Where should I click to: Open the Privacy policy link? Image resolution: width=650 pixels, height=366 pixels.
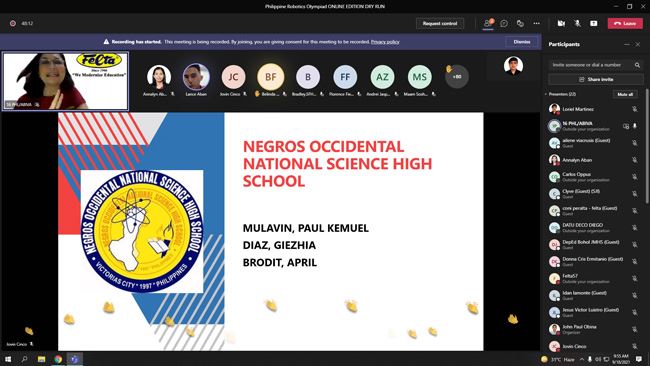pos(385,42)
